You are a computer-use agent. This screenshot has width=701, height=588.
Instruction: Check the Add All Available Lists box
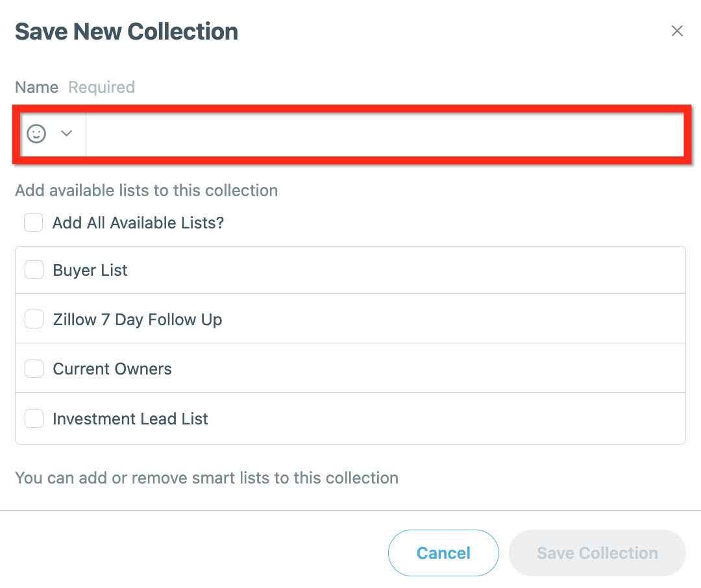coord(34,222)
